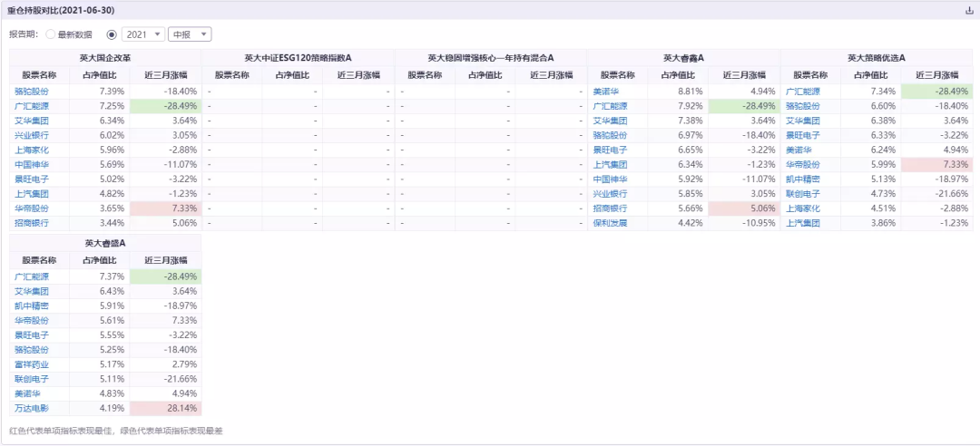This screenshot has height=446, width=980.
Task: Open 华帝股份 link in 英大策略优选A table
Action: pyautogui.click(x=802, y=165)
